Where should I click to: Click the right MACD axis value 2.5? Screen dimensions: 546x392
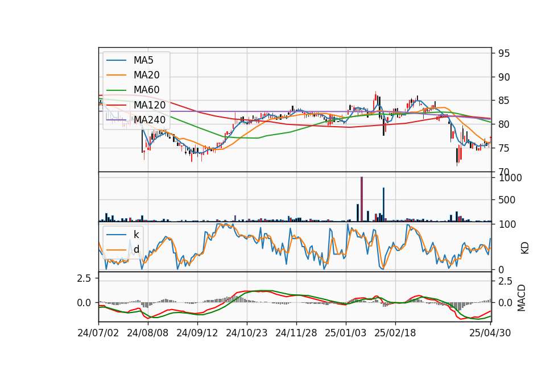[x=505, y=281]
